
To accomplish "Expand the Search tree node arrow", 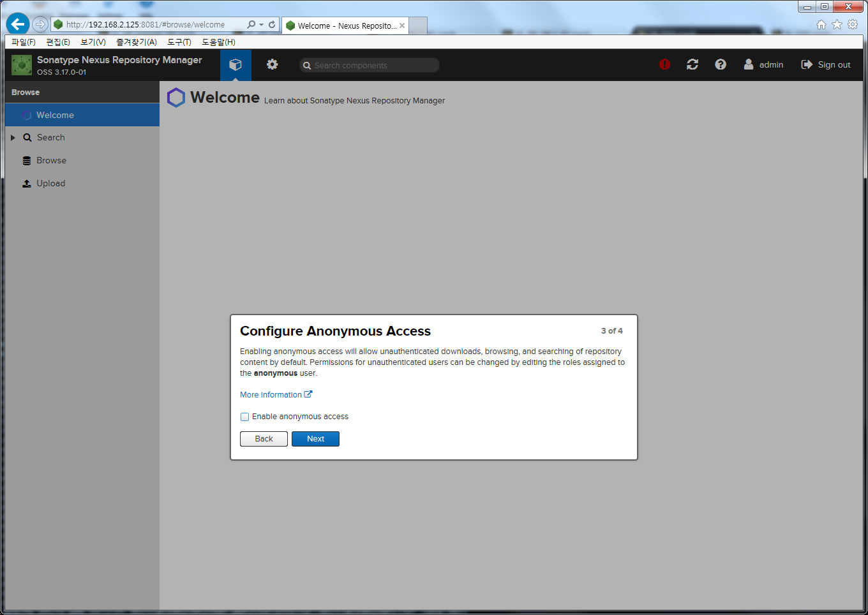I will pyautogui.click(x=13, y=138).
